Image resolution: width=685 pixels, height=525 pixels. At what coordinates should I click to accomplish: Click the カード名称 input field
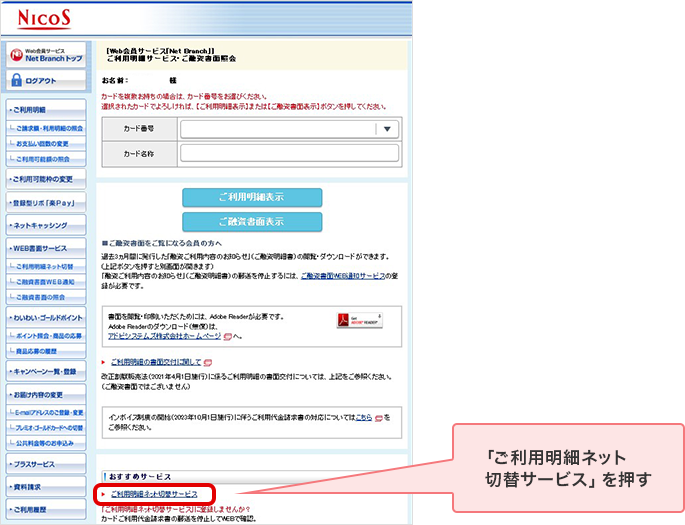289,154
